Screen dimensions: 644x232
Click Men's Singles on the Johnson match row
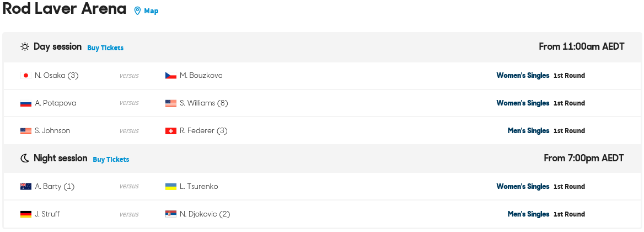[529, 131]
